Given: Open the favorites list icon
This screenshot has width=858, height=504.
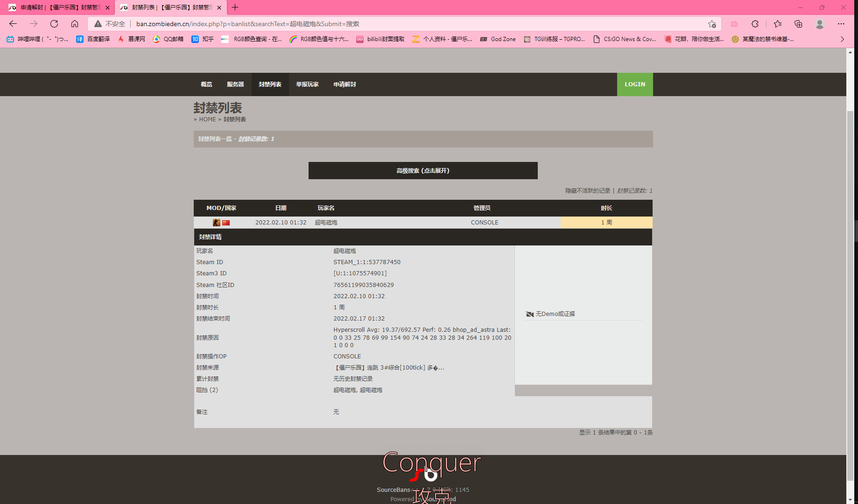Looking at the screenshot, I should [778, 24].
